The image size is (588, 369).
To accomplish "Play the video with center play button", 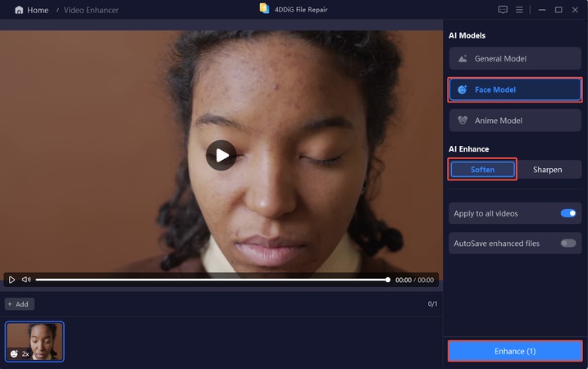I will click(221, 155).
